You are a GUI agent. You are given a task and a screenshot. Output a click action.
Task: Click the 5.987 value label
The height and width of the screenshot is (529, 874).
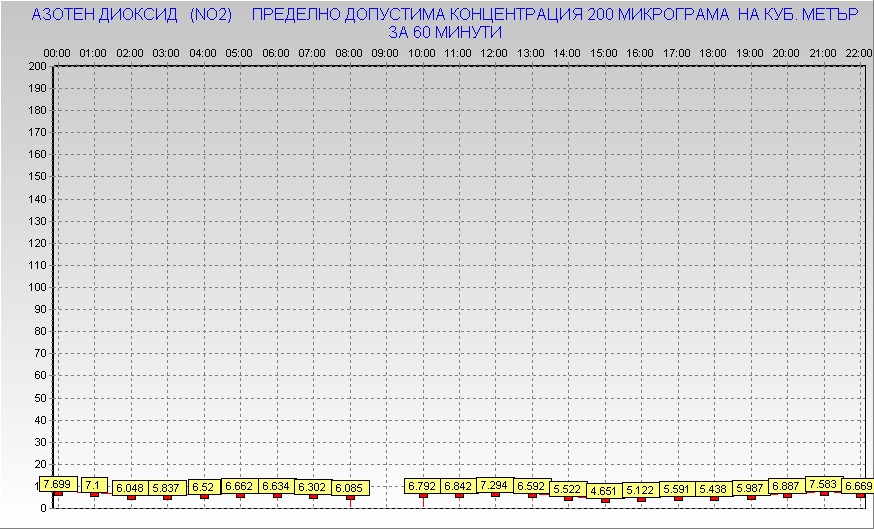coord(750,488)
